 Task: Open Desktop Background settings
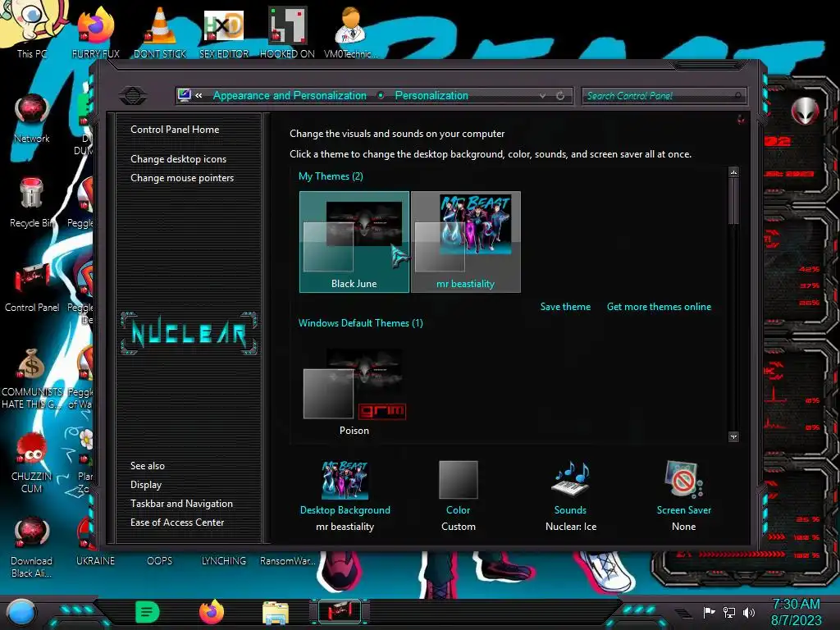point(345,496)
